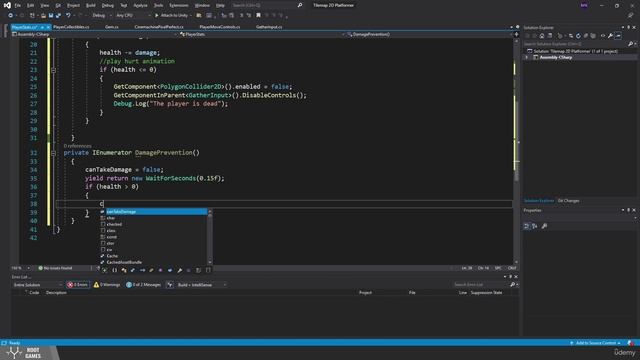Image resolution: width=640 pixels, height=360 pixels.
Task: Toggle Preview Selected Items in Solution Explorer
Action: [x=618, y=36]
